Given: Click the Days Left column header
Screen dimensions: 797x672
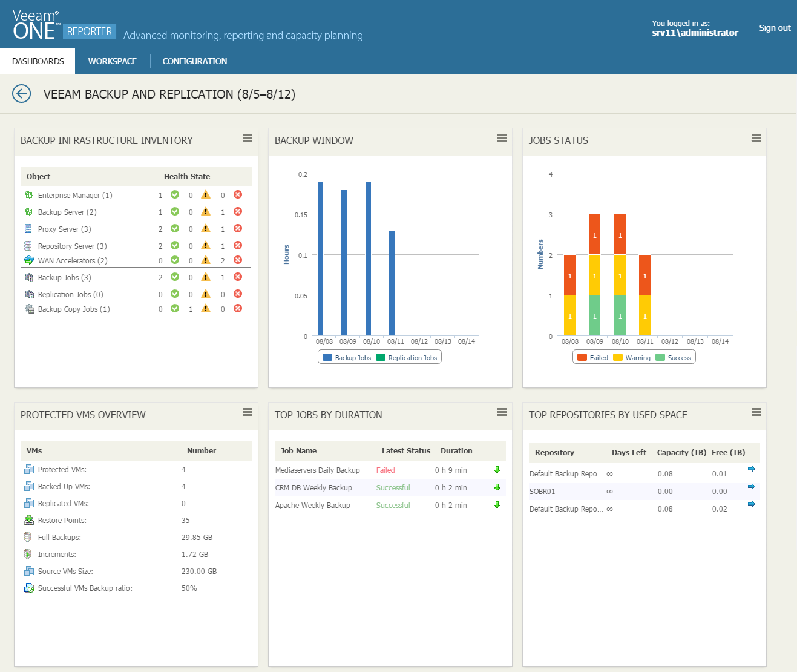Looking at the screenshot, I should [629, 453].
